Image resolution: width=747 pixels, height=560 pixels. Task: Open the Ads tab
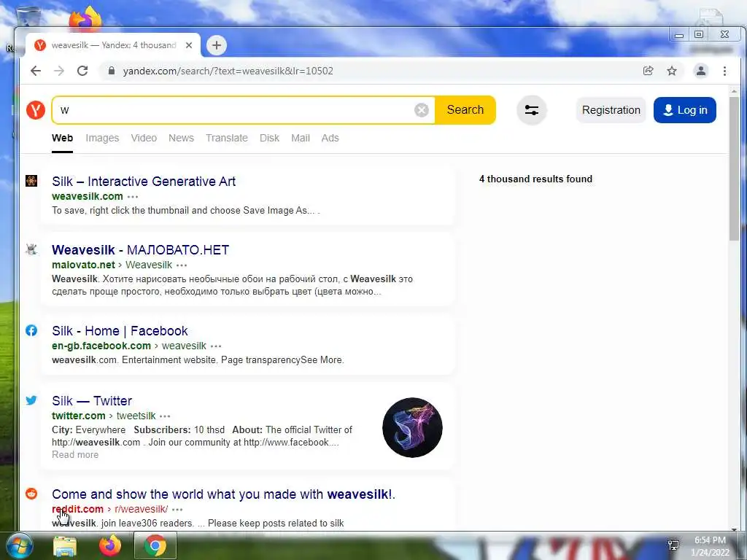[330, 138]
